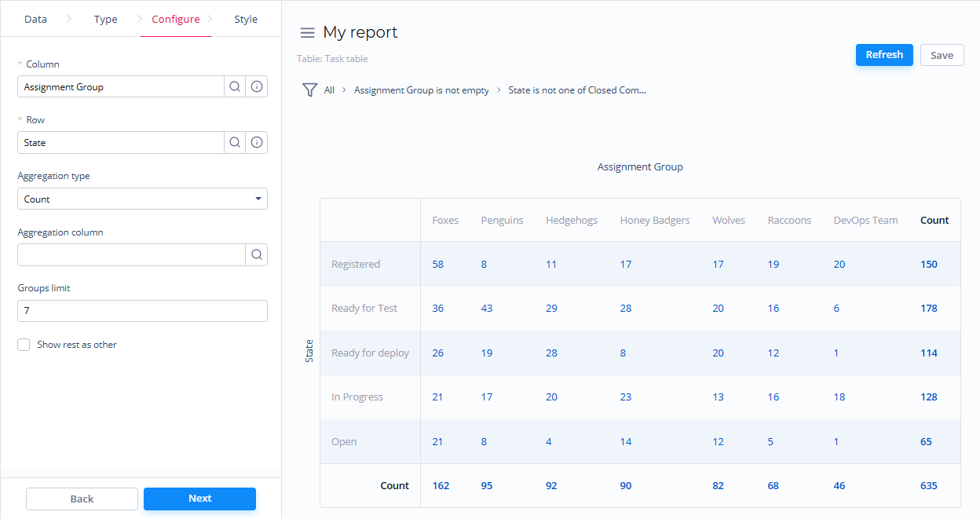Click the filter funnel icon
980x519 pixels.
point(309,90)
